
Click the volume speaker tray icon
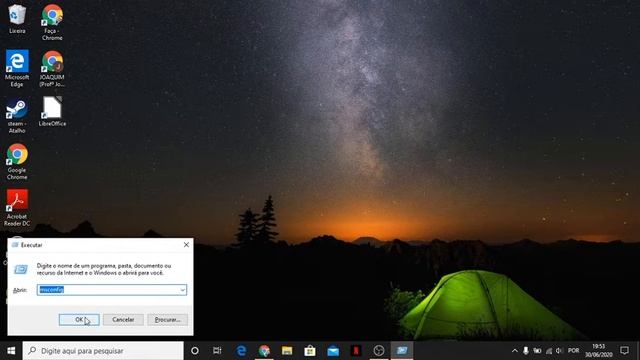(559, 351)
